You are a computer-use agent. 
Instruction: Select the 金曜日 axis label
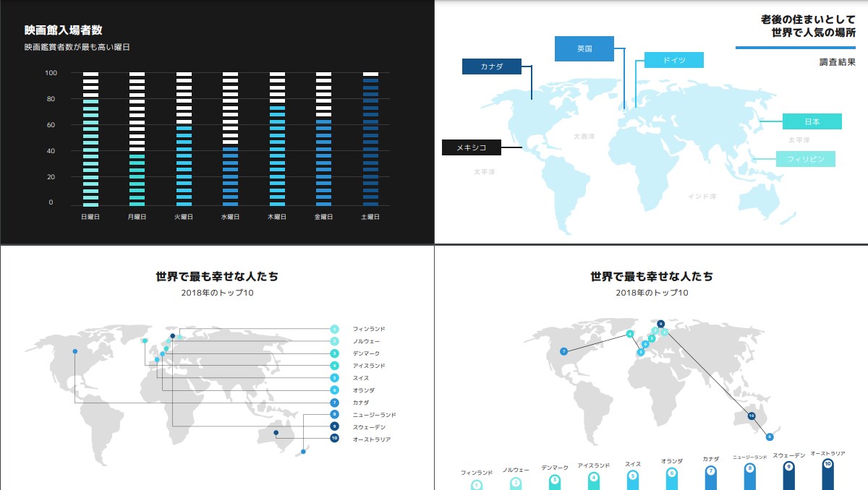click(323, 217)
